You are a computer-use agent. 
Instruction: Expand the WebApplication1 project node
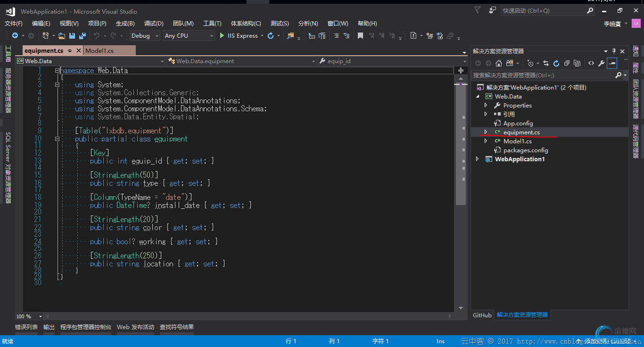[477, 159]
